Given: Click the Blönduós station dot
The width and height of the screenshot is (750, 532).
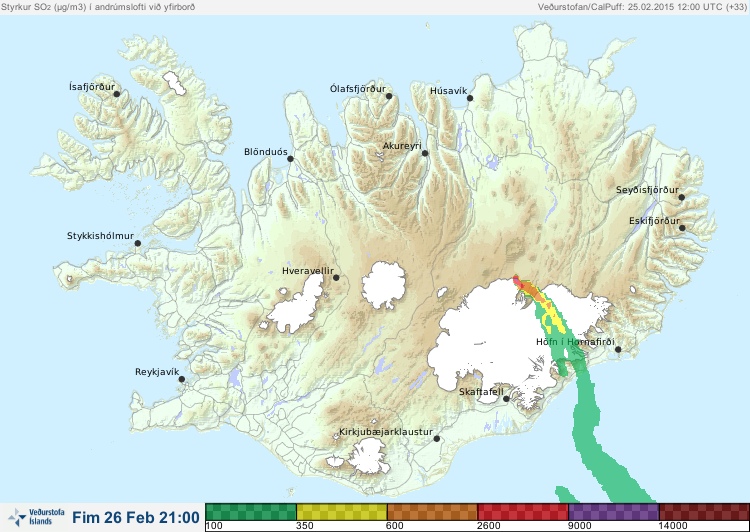Looking at the screenshot, I should [290, 158].
